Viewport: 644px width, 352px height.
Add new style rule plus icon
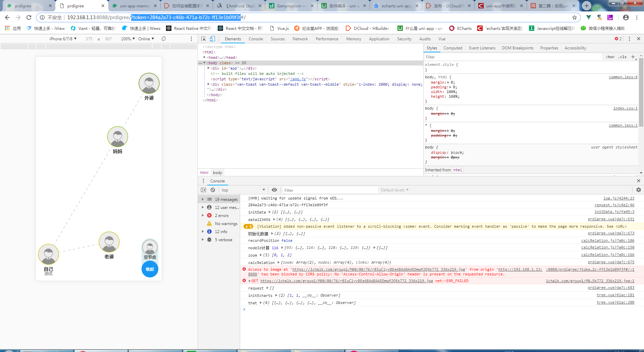(633, 57)
